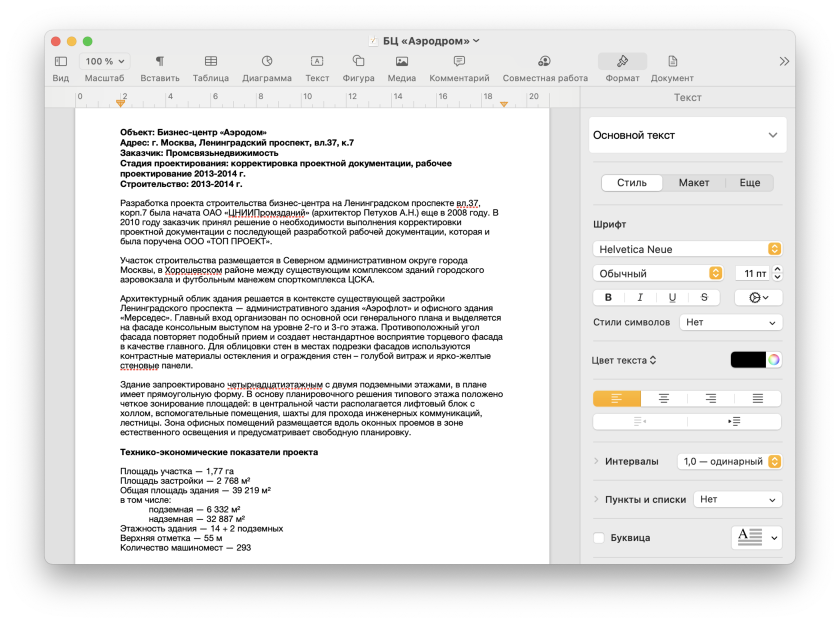
Task: Click the font size 11 пт field
Action: click(752, 273)
